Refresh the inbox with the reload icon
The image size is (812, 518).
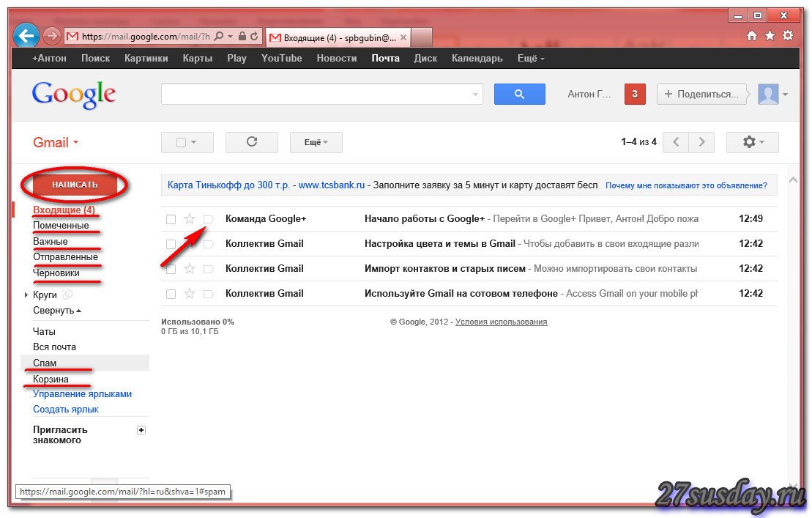(x=251, y=142)
